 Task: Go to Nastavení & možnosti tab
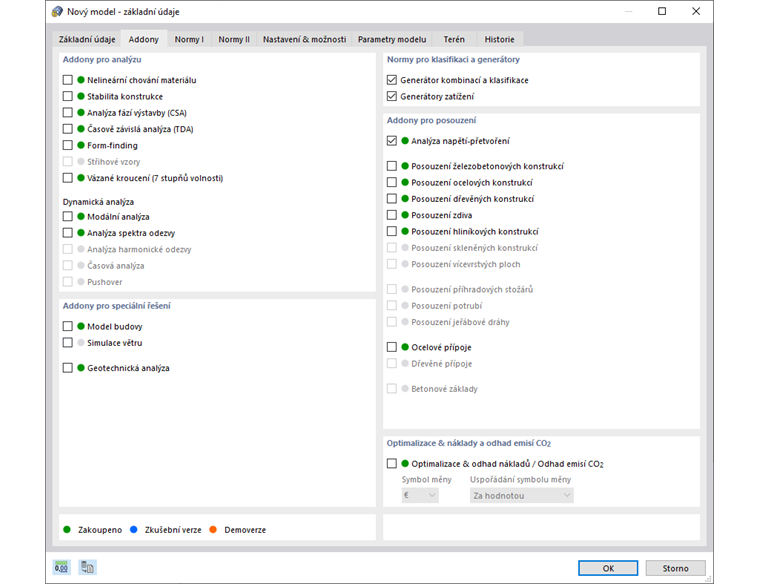pos(304,39)
